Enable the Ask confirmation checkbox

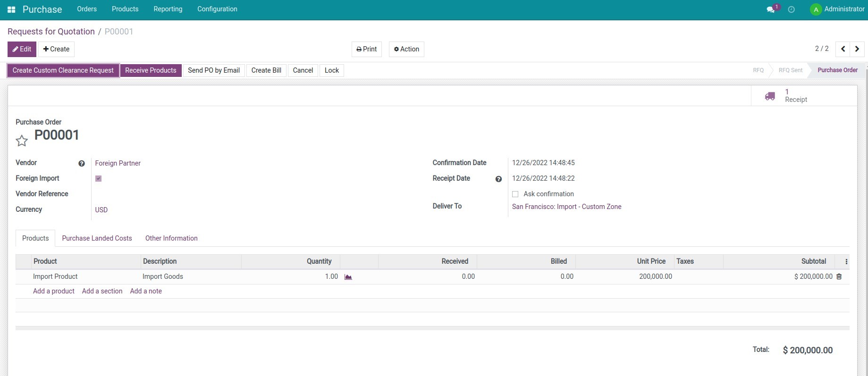[515, 194]
